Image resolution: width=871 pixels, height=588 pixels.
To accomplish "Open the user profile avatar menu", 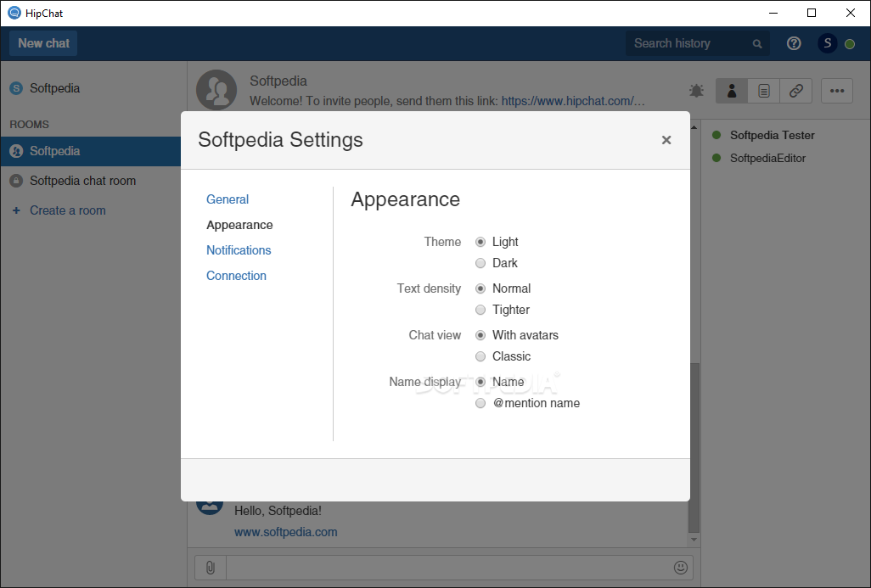I will pos(828,43).
